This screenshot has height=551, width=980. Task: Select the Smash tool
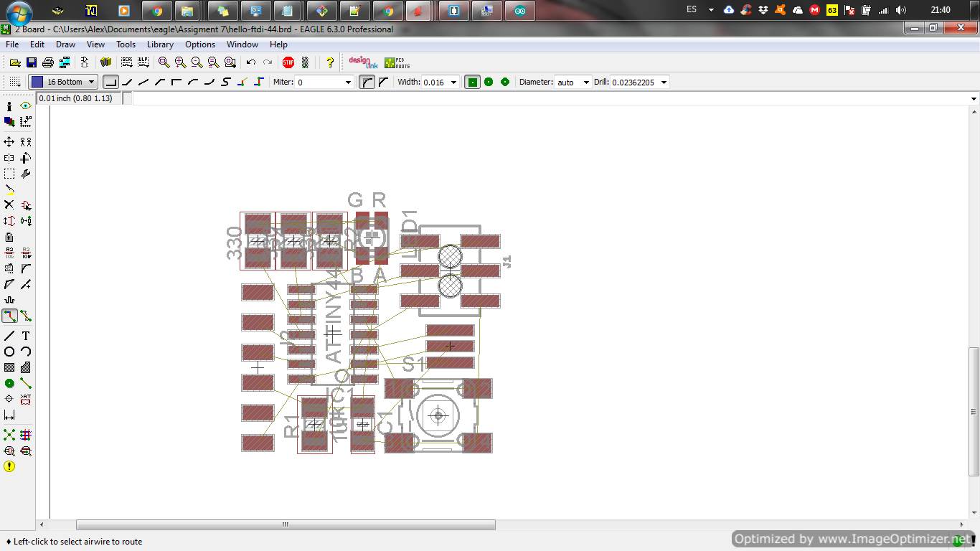pyautogui.click(x=9, y=268)
